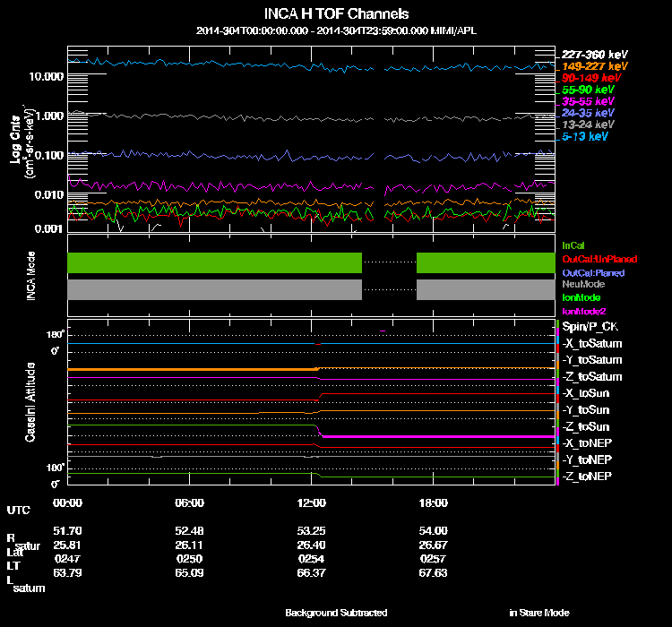
Task: Select the 35-55 keV magenta legend entry
Action: (589, 101)
